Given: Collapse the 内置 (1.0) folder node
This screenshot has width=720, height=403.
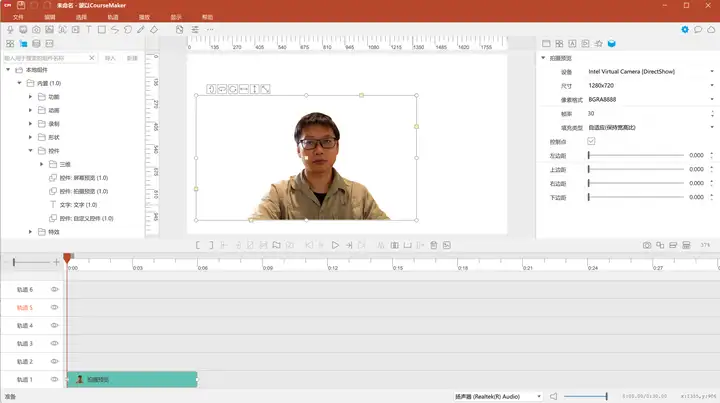Looking at the screenshot, I should [x=19, y=83].
